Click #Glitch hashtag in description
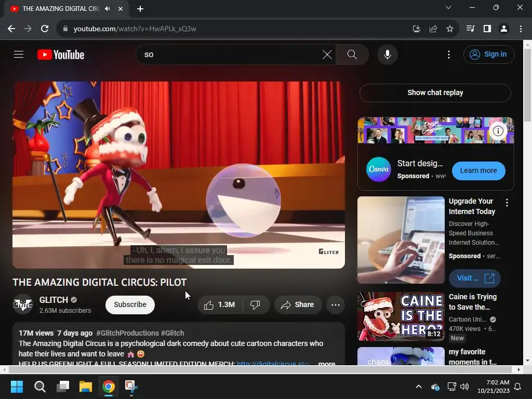Viewport: 532px width, 399px height. click(x=172, y=333)
